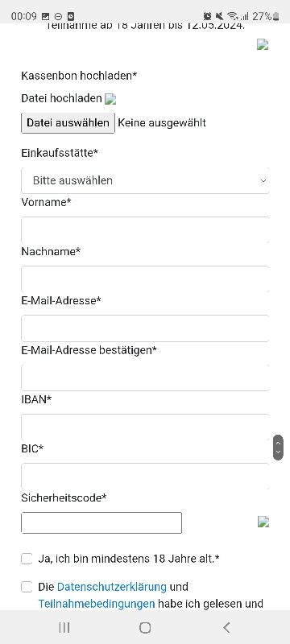Click the broken image icon at top right
This screenshot has height=644, width=290.
click(x=263, y=44)
